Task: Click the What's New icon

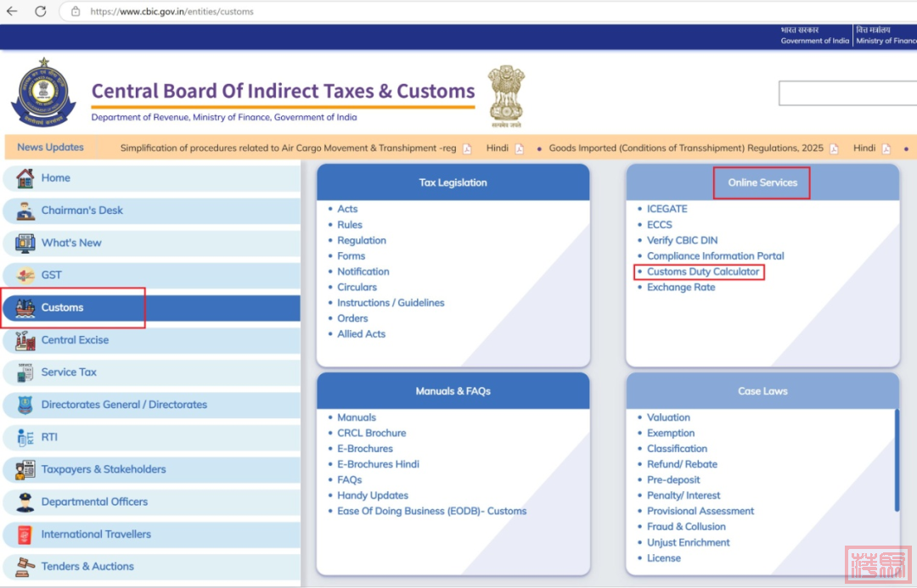Action: point(25,243)
